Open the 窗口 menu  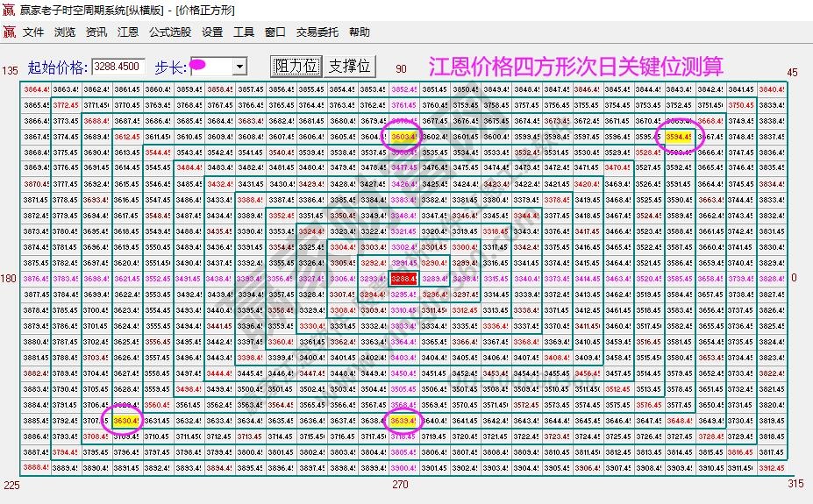pyautogui.click(x=275, y=32)
